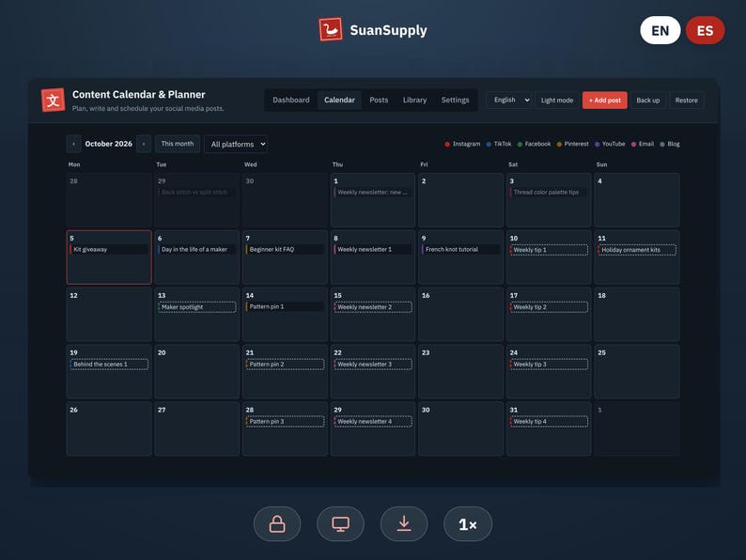
Task: Select the October 30 day cell
Action: point(461,428)
